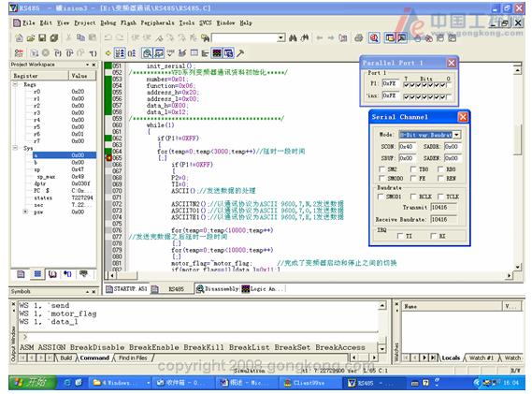This screenshot has width=532, height=394.
Task: Open the find text combo box dropdown arrow
Action: pos(280,37)
